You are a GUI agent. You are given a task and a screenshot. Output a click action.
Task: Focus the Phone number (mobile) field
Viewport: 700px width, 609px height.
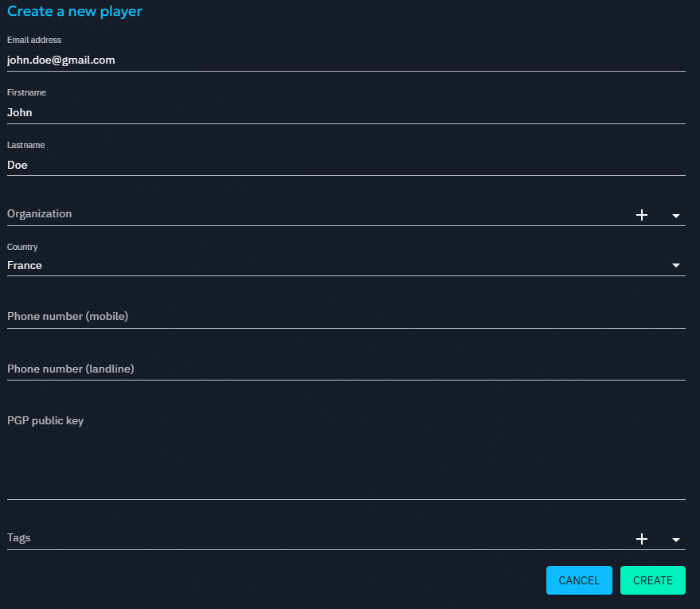pos(319,316)
